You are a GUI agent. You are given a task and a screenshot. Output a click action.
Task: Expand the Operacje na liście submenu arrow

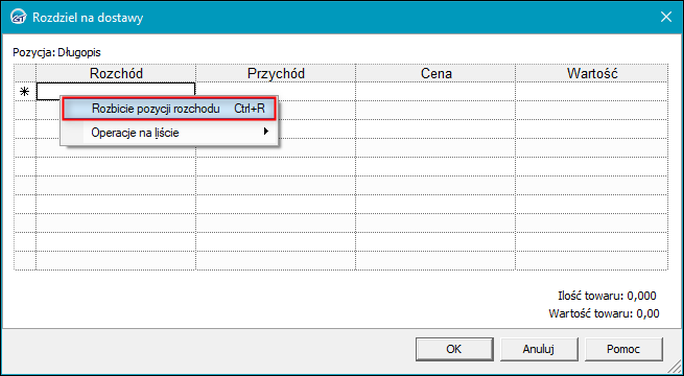[266, 131]
